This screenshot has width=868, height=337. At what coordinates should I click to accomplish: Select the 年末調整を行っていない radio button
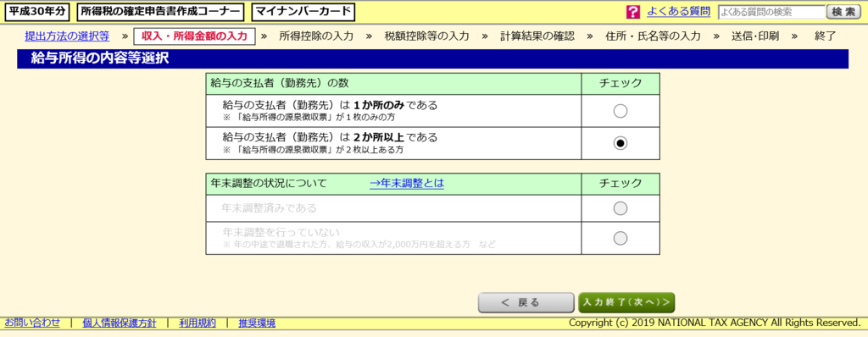(620, 238)
